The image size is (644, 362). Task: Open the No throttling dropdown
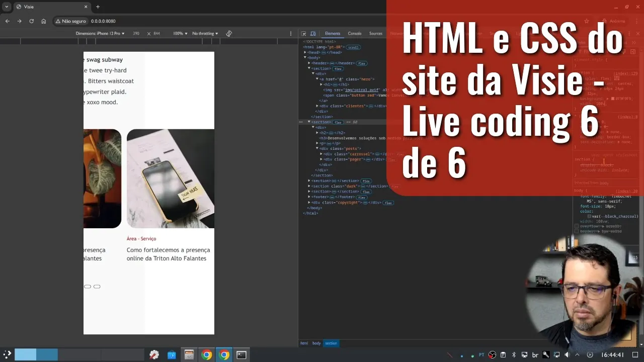point(205,34)
